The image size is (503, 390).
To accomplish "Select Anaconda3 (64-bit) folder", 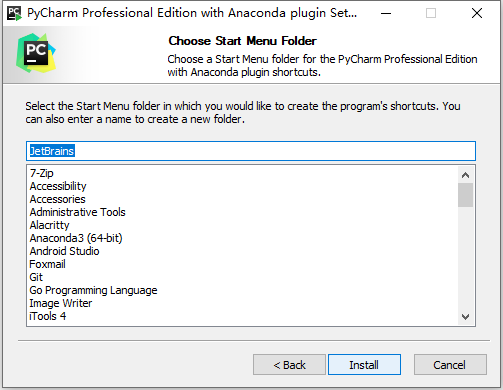I will pyautogui.click(x=76, y=238).
